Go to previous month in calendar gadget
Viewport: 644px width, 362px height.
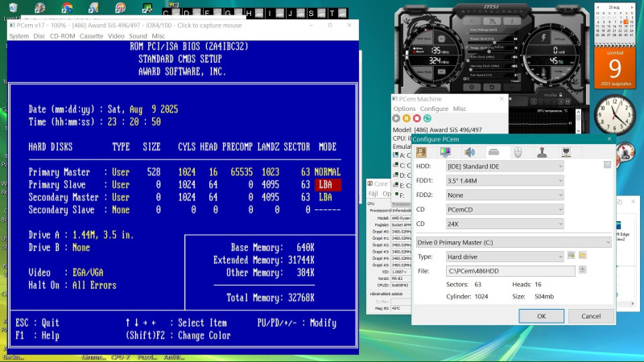coord(599,7)
